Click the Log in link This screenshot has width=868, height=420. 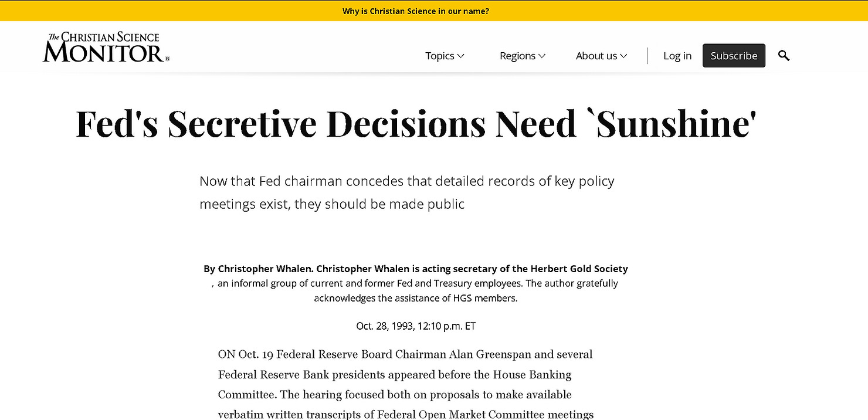[677, 56]
